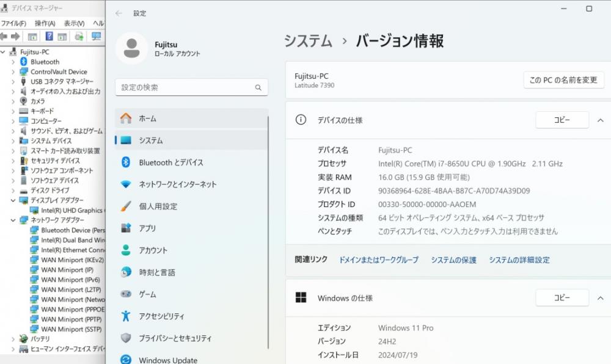Image resolution: width=611 pixels, height=364 pixels.
Task: Open ネットワークとインターネット settings page
Action: [191, 184]
